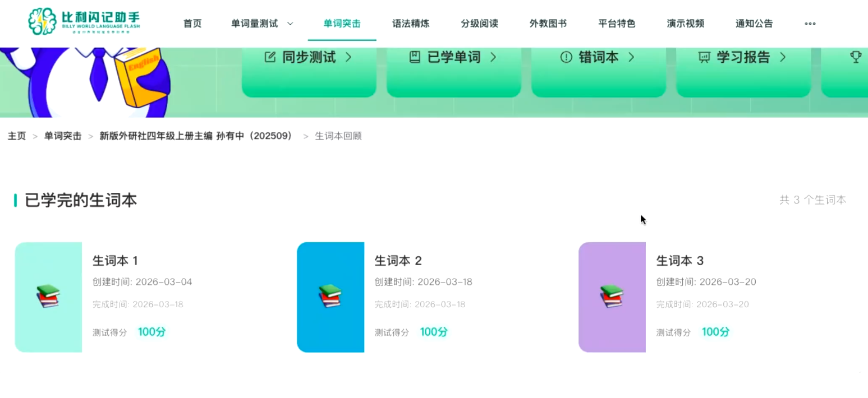Click breadcrumb 新版外研社四年级上册主编 孙有中
The width and height of the screenshot is (868, 398).
196,136
